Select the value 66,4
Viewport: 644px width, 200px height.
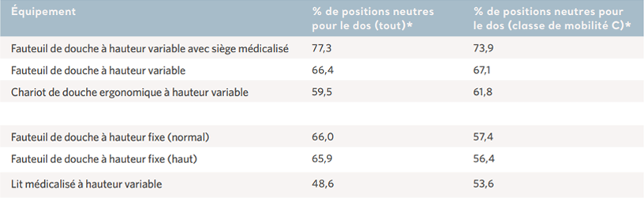point(323,70)
